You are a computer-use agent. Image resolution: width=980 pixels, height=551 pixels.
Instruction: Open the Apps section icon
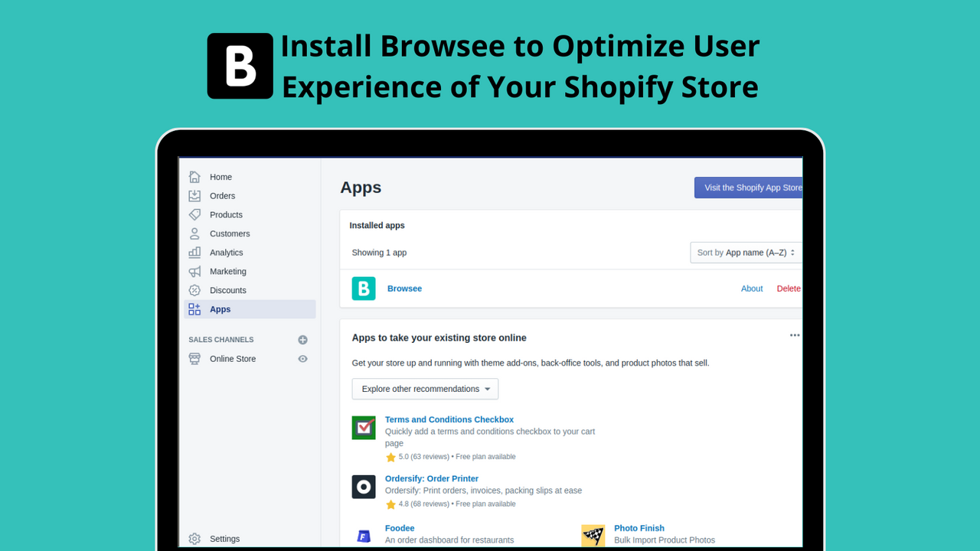point(194,309)
